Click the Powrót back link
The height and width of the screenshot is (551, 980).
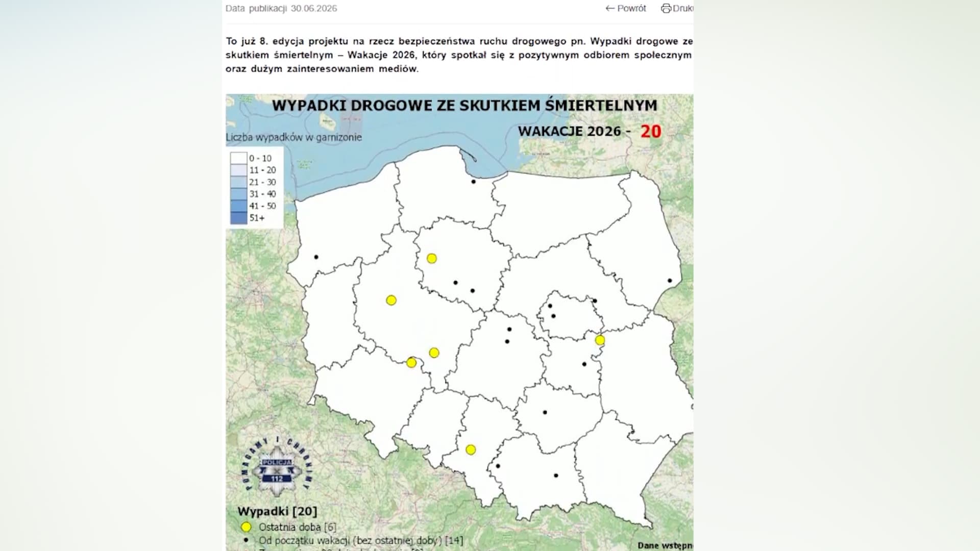pyautogui.click(x=625, y=8)
